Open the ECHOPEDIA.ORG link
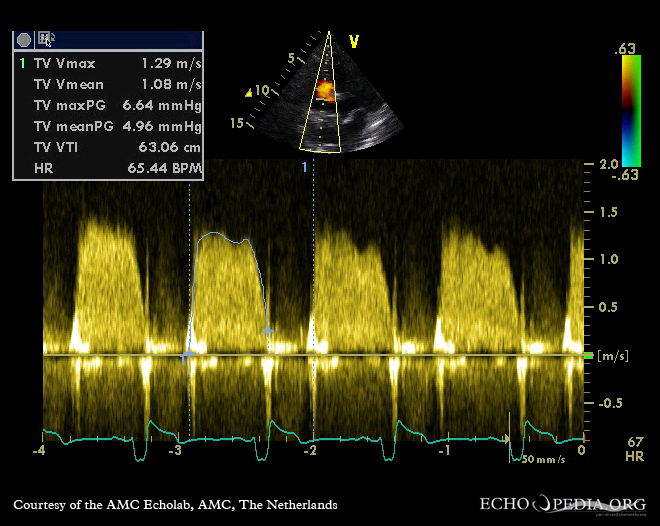This screenshot has height=526, width=660. (x=564, y=504)
